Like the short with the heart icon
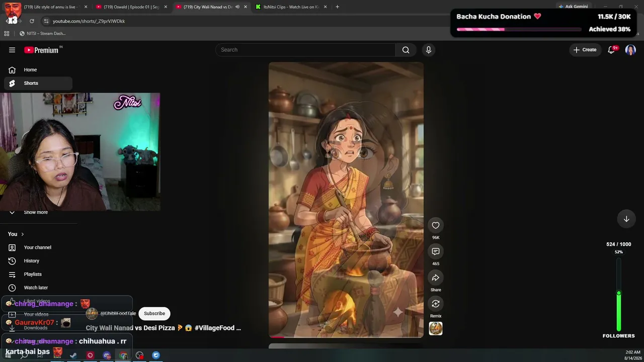The width and height of the screenshot is (644, 362). point(436,225)
